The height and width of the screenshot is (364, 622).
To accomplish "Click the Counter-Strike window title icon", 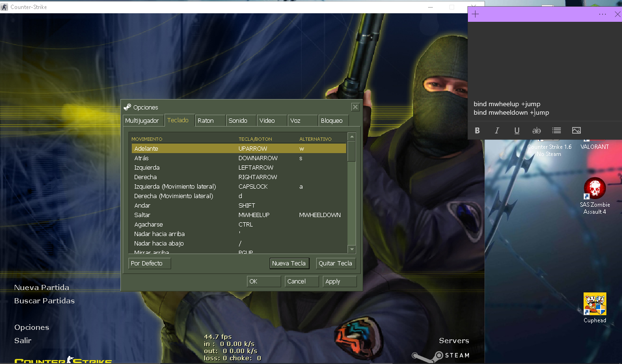I will pyautogui.click(x=5, y=7).
